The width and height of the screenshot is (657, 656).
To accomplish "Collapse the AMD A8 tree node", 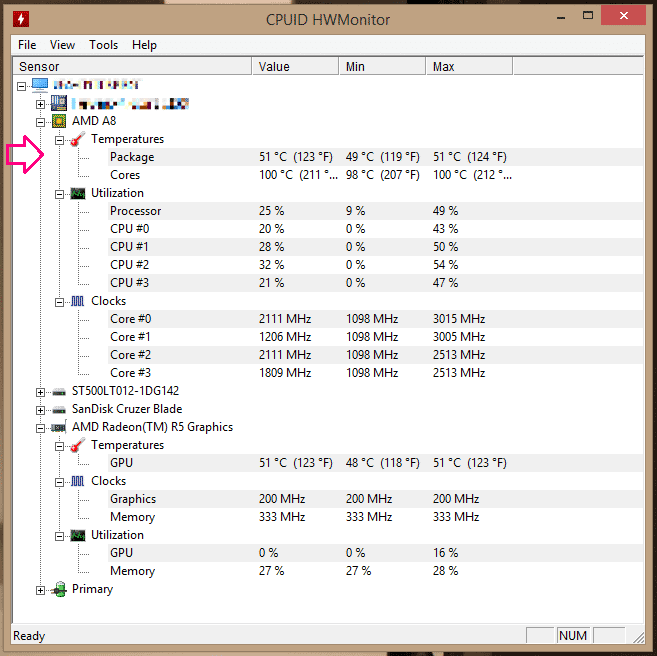I will point(41,121).
